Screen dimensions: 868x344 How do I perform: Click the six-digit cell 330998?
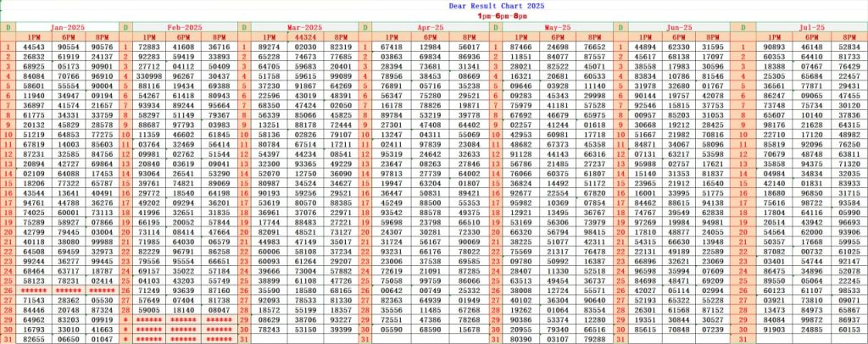149,75
